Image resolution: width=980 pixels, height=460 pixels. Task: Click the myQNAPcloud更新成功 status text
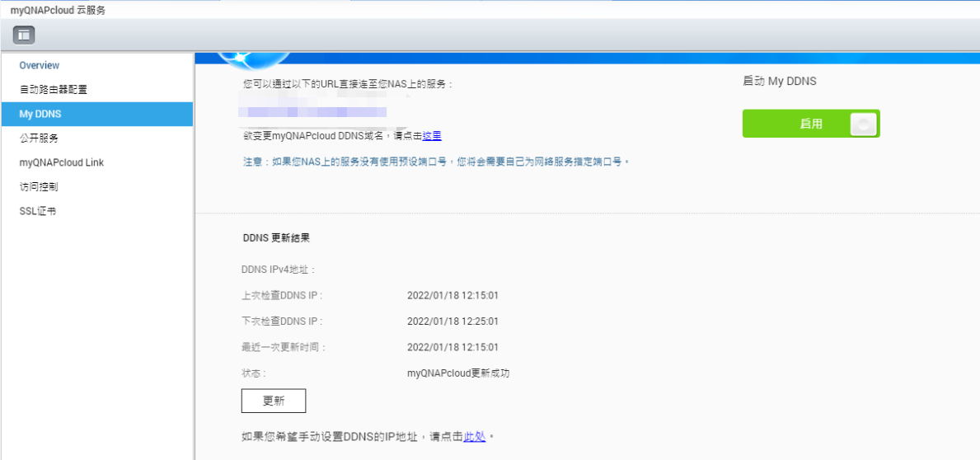click(x=458, y=373)
